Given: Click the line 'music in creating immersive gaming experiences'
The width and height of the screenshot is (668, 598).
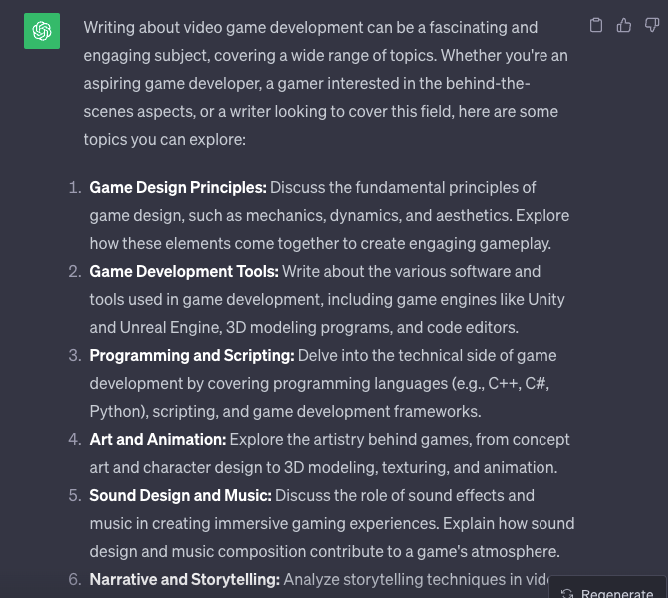Looking at the screenshot, I should [332, 523].
